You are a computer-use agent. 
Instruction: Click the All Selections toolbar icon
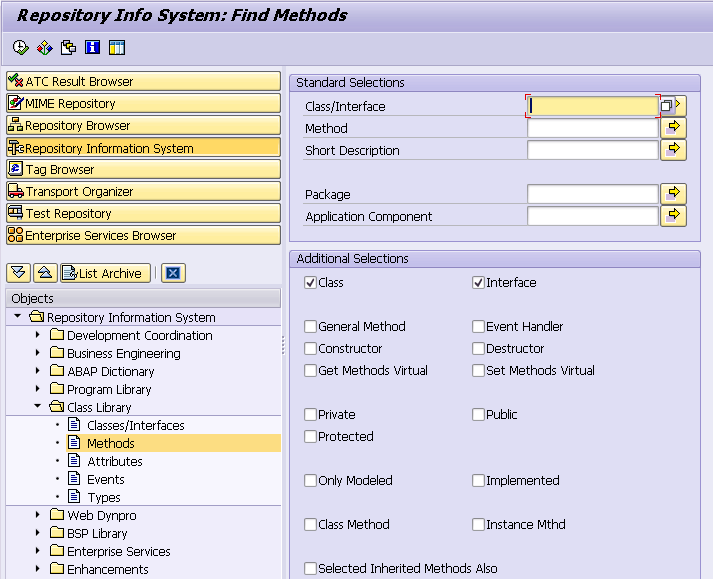coord(69,47)
